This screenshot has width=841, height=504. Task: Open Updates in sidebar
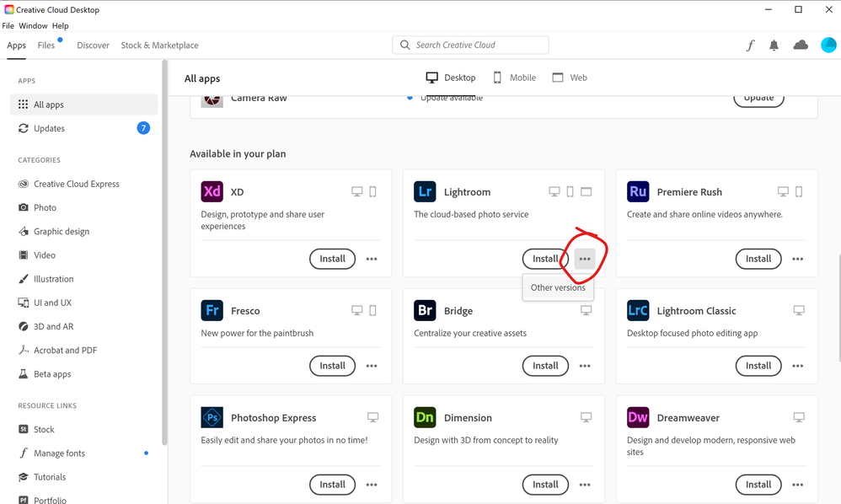tap(84, 128)
